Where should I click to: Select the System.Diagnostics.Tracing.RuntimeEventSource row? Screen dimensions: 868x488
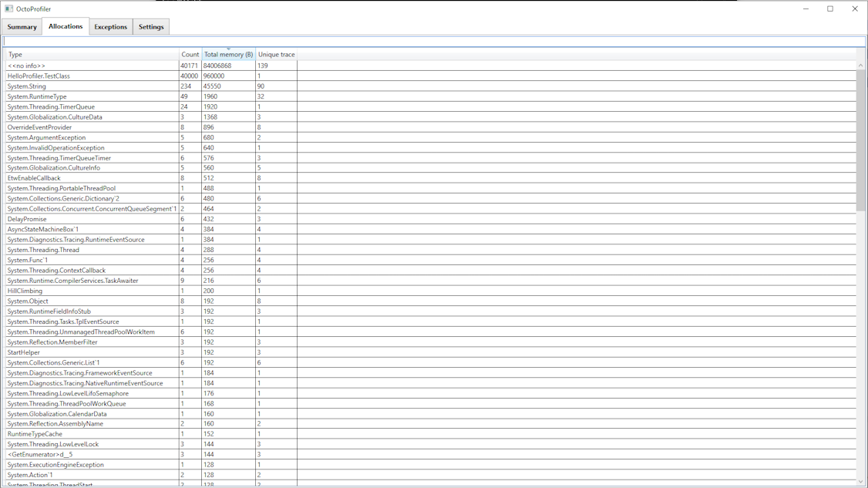click(x=431, y=239)
